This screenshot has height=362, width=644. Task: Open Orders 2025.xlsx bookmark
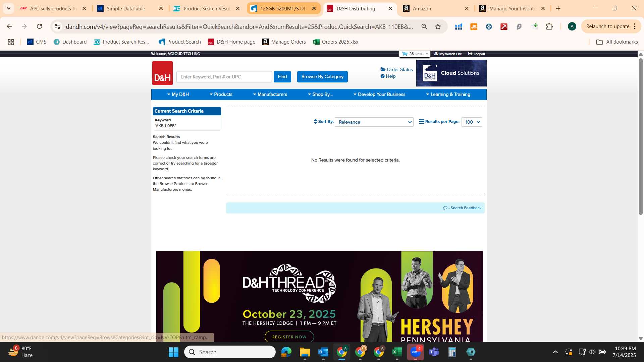[x=336, y=42]
